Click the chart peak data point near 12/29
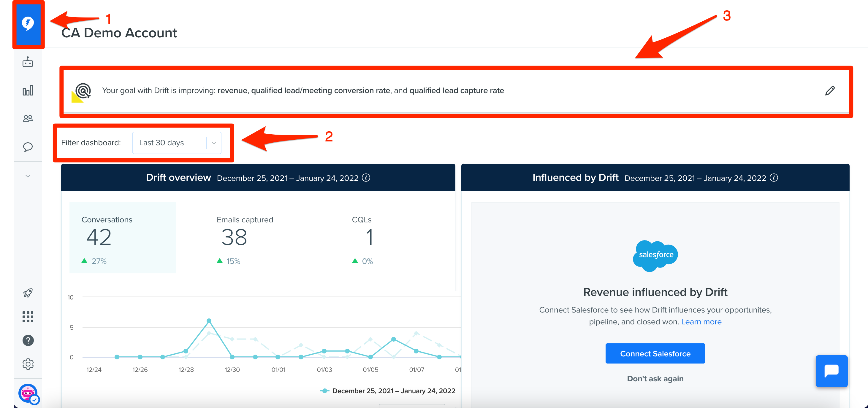 pos(209,321)
